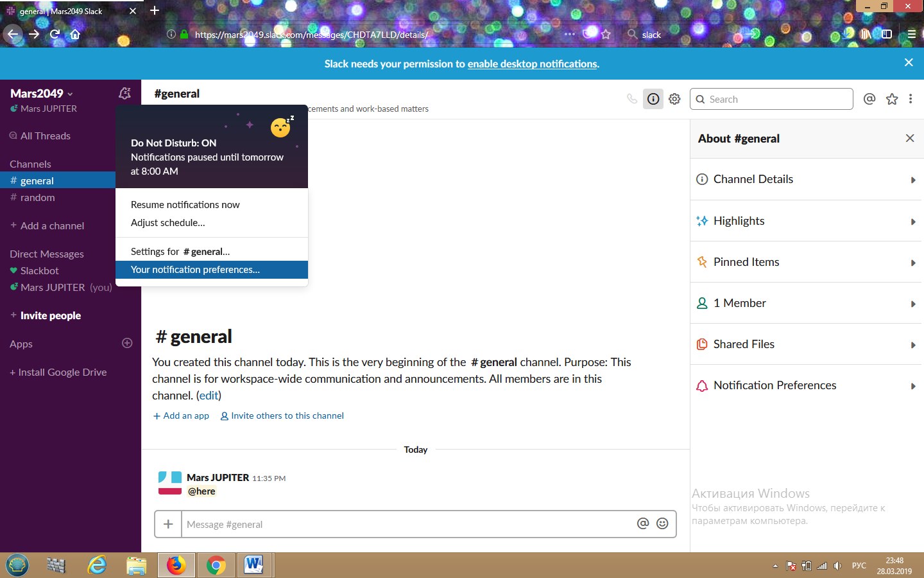Open page actions three-dots in URL bar
This screenshot has width=924, height=578.
570,34
